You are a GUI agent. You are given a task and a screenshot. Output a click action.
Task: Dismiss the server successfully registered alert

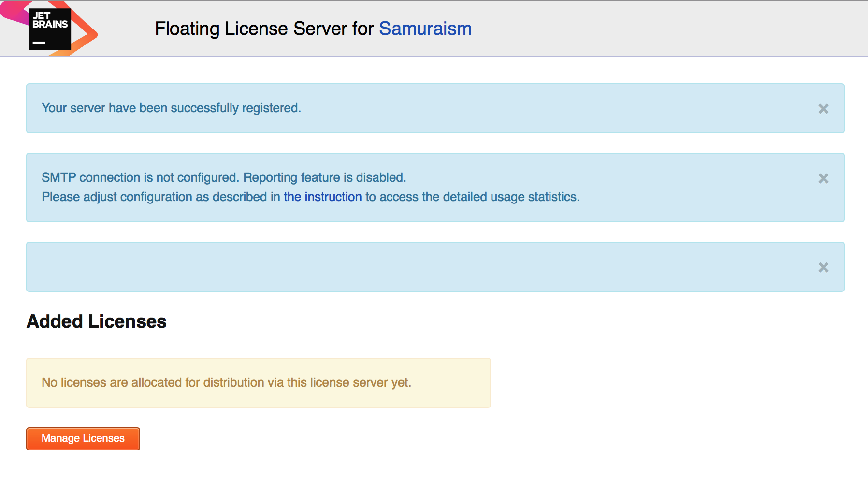coord(824,109)
